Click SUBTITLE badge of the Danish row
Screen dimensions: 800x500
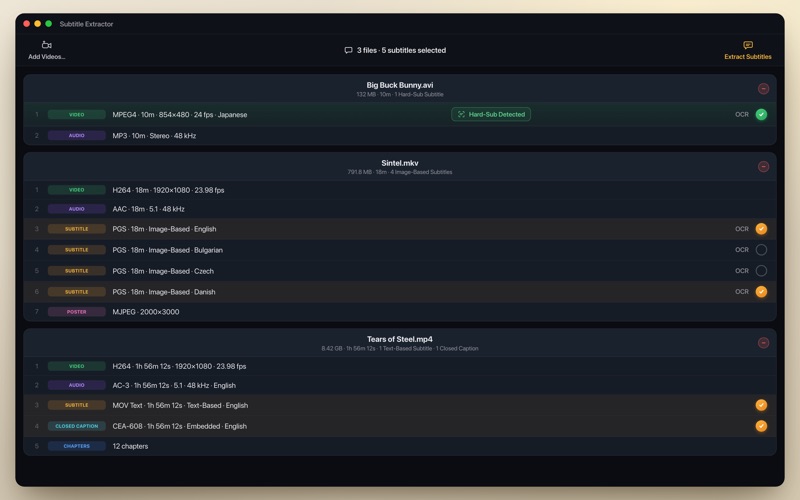tap(77, 291)
